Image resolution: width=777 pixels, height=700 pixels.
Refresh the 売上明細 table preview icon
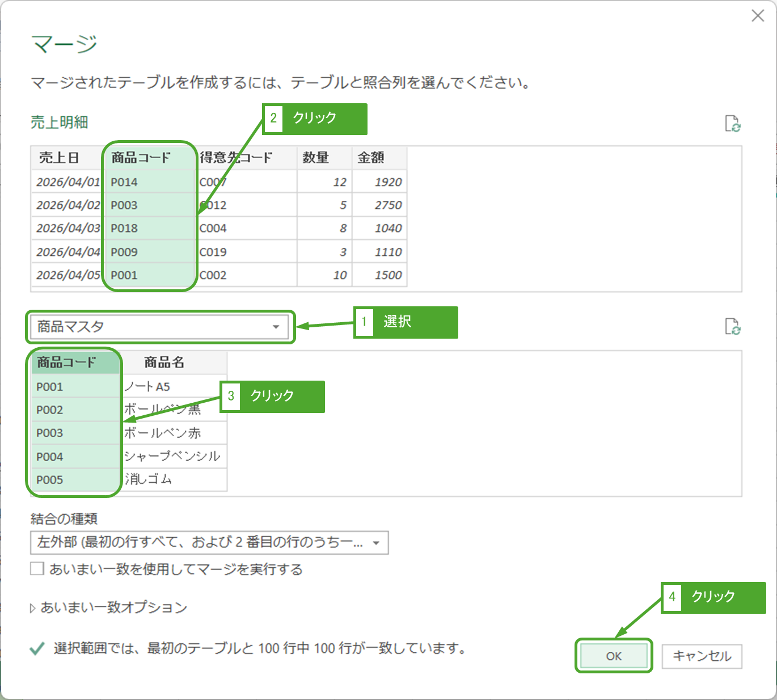732,123
